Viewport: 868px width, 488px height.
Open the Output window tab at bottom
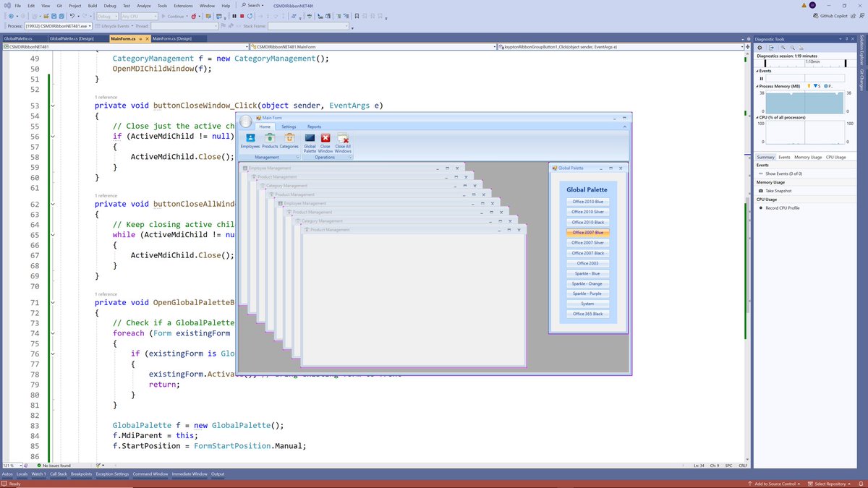tap(218, 474)
